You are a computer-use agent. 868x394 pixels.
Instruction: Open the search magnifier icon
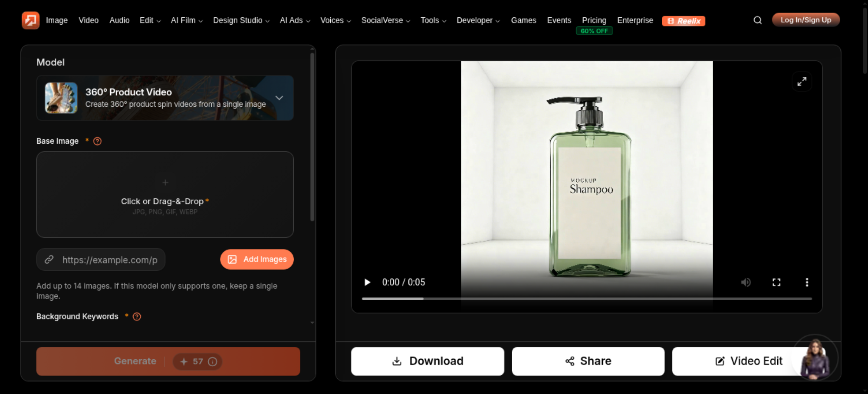(757, 20)
